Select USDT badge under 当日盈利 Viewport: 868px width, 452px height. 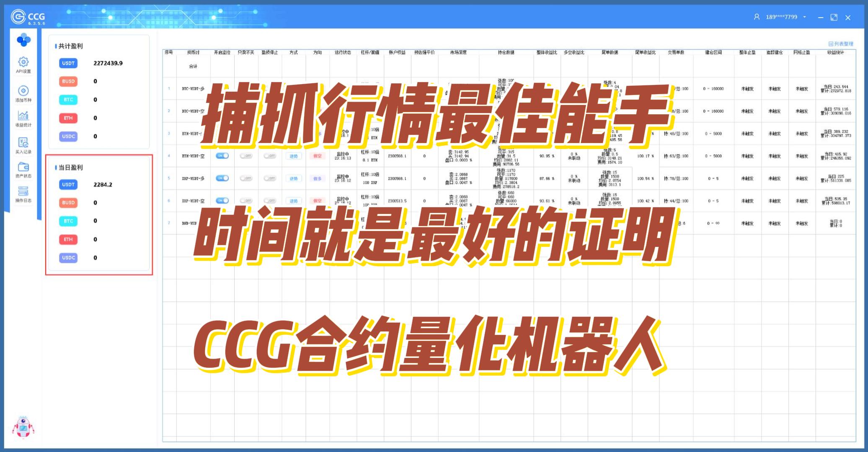coord(68,185)
